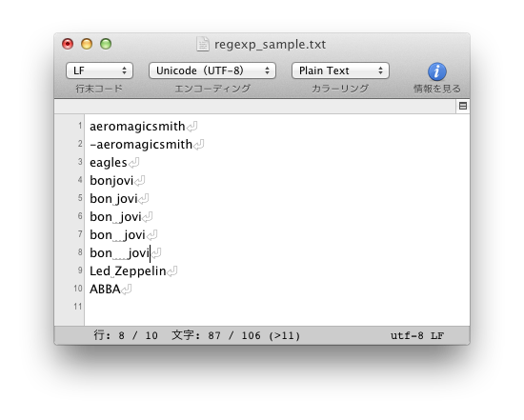Click the empty line 11 in editor
The image size is (524, 420).
pyautogui.click(x=277, y=307)
